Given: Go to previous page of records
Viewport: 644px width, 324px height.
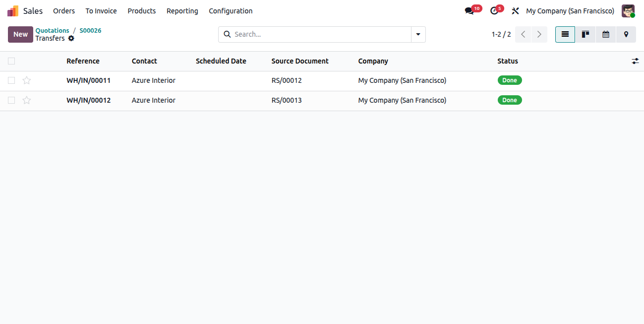Looking at the screenshot, I should [x=523, y=34].
